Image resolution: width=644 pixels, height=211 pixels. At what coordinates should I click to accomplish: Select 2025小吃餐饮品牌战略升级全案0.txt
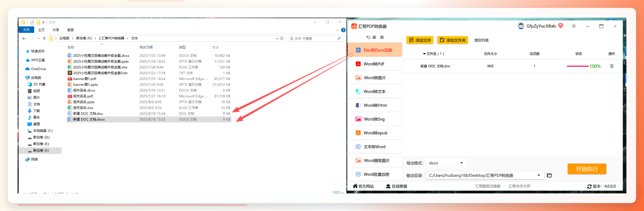coord(100,73)
